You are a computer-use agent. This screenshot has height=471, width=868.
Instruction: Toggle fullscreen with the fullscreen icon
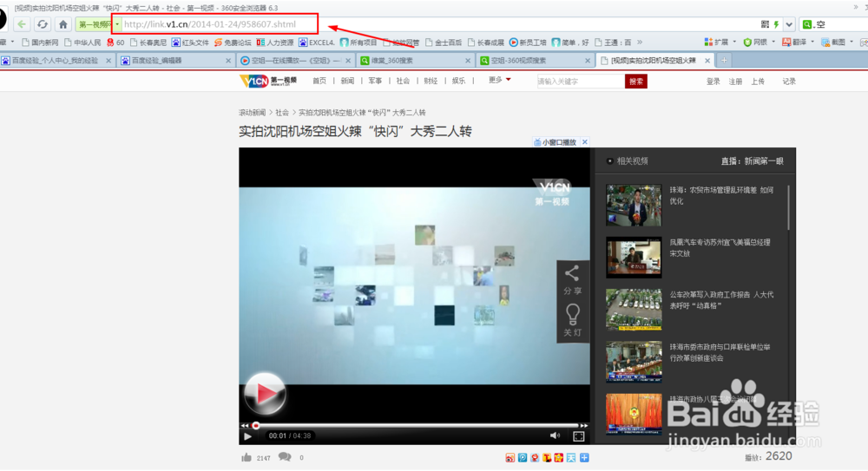578,436
